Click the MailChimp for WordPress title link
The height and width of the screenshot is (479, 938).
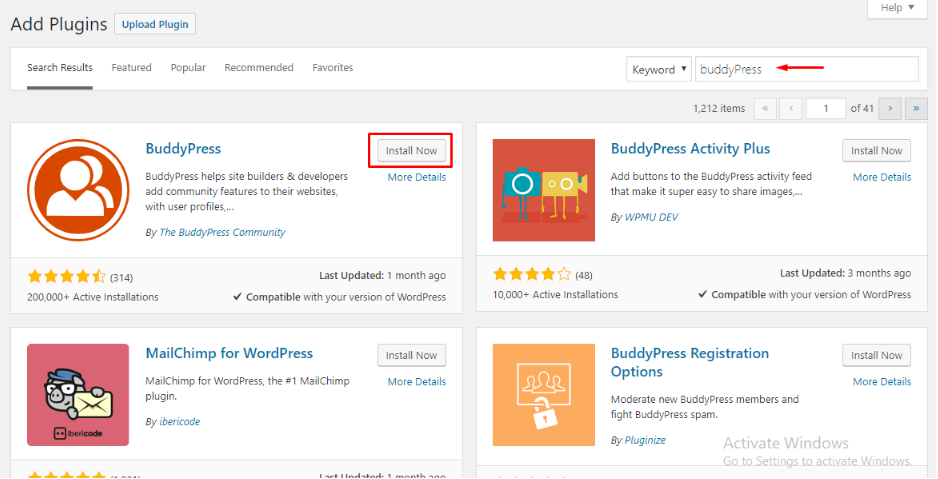point(229,353)
